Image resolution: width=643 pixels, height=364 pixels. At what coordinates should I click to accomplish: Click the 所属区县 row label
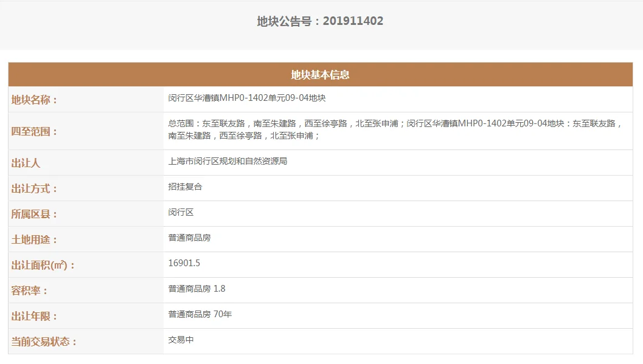click(x=34, y=214)
